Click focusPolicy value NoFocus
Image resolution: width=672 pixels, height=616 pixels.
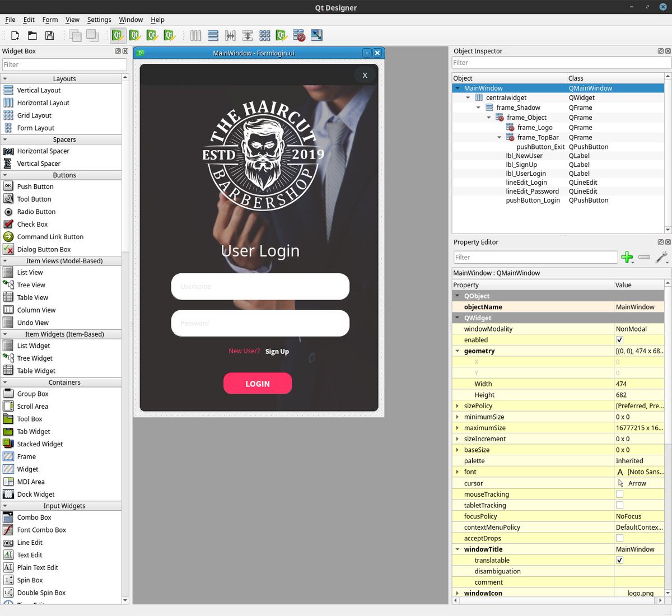639,516
